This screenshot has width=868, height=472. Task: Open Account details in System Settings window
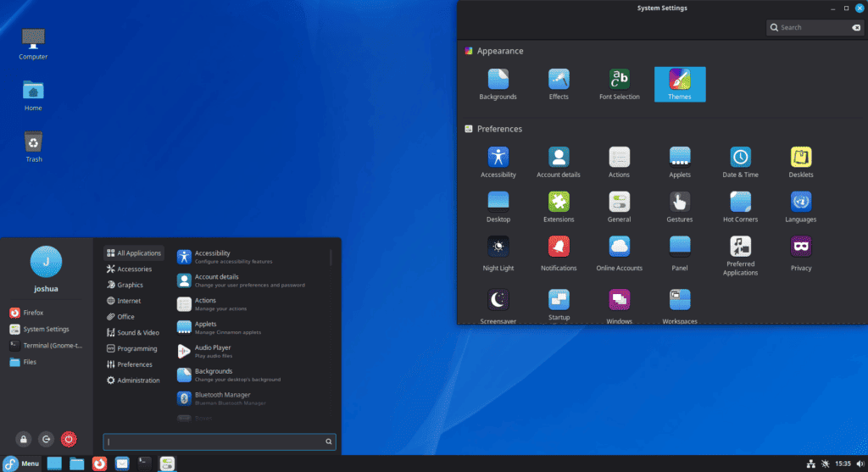559,162
